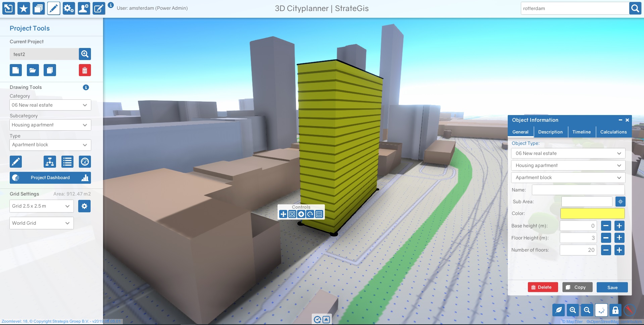Screen dimensions: 644x325
Task: Select the scale expand control in Controls box
Action: coord(292,214)
